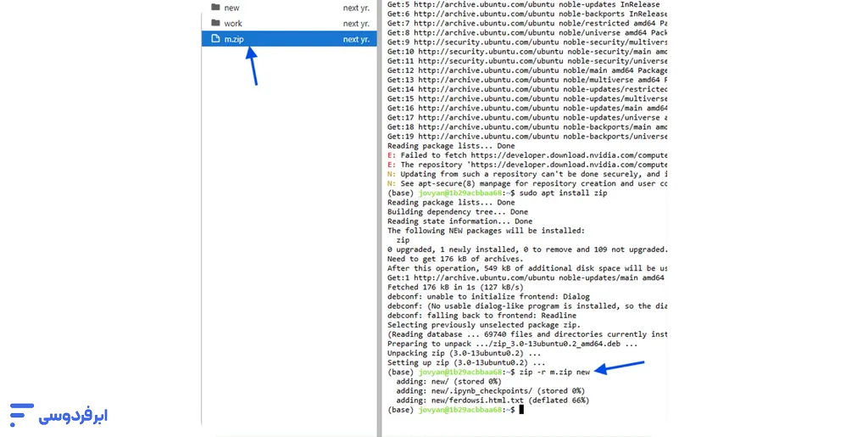
Task: Click the terminal cursor at last prompt
Action: click(x=522, y=410)
